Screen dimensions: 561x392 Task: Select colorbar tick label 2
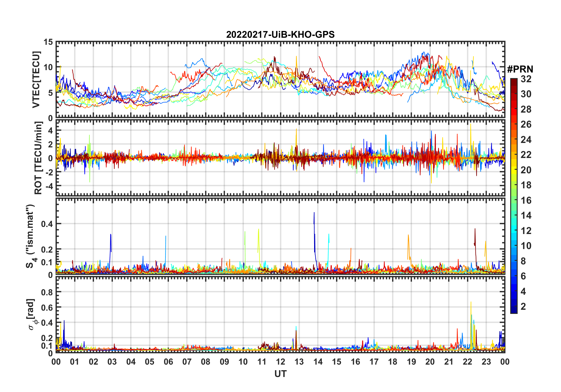point(523,307)
